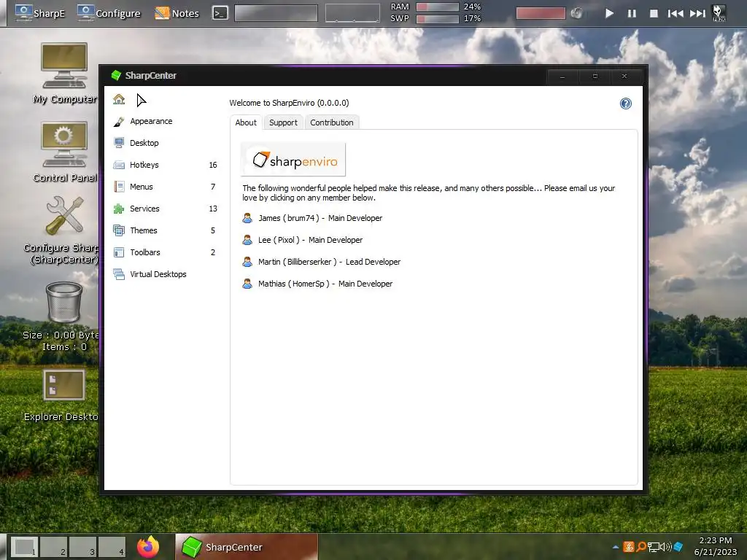Viewport: 747px width, 560px height.
Task: Click the blue cube tray icon
Action: [x=678, y=547]
